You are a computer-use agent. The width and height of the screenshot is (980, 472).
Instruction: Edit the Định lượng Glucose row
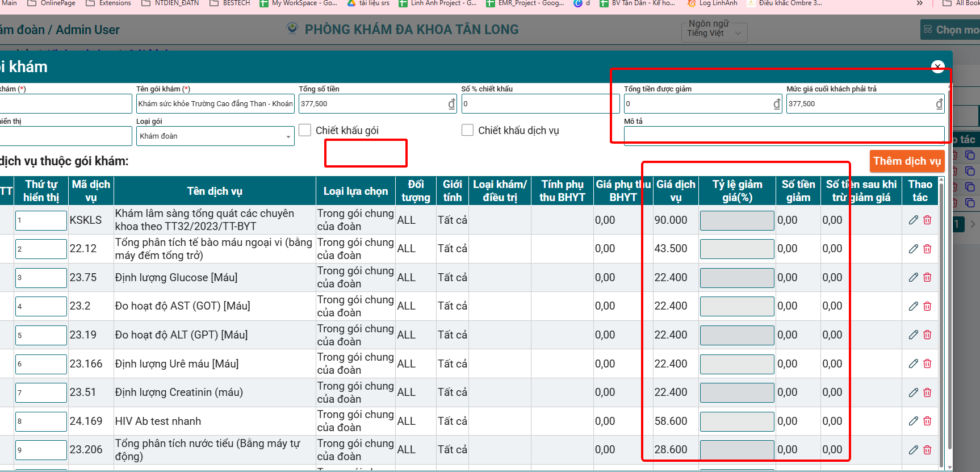point(913,277)
